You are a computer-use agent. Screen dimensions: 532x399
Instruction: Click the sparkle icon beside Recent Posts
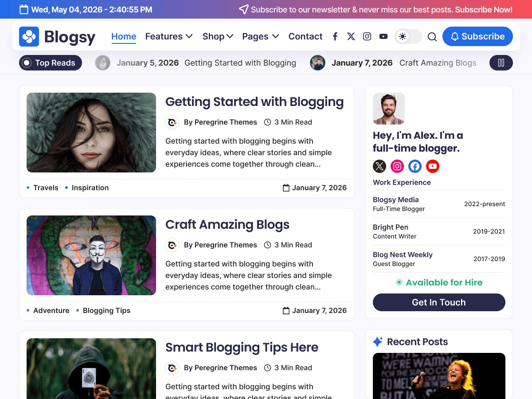click(x=378, y=342)
